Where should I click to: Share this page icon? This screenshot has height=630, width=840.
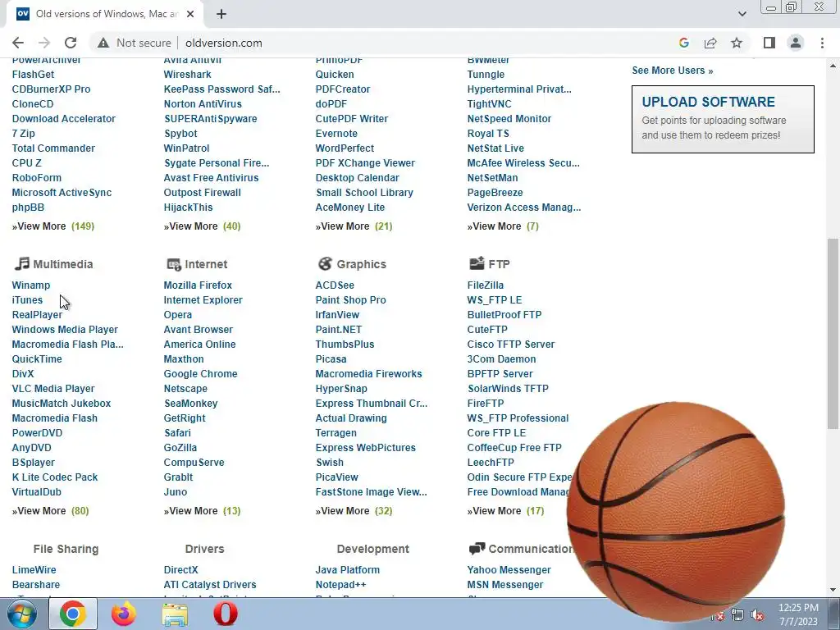[x=710, y=43]
